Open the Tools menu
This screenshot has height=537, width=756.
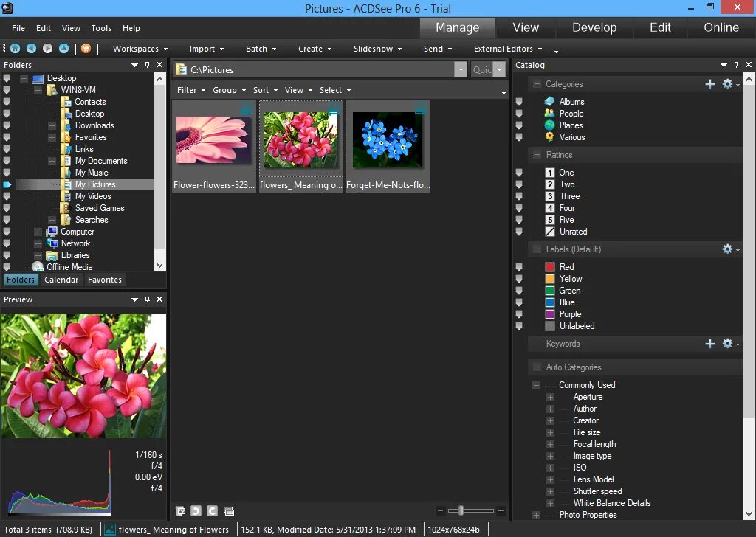pyautogui.click(x=101, y=29)
